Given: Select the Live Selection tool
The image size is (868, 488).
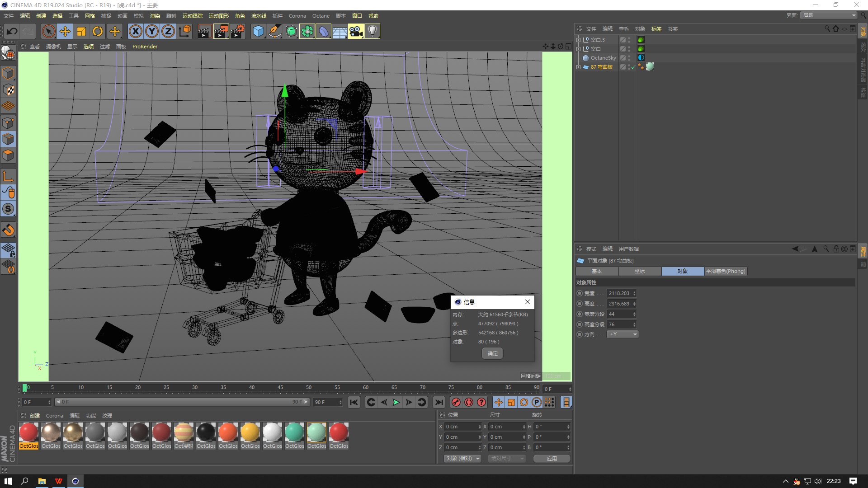Looking at the screenshot, I should [48, 31].
